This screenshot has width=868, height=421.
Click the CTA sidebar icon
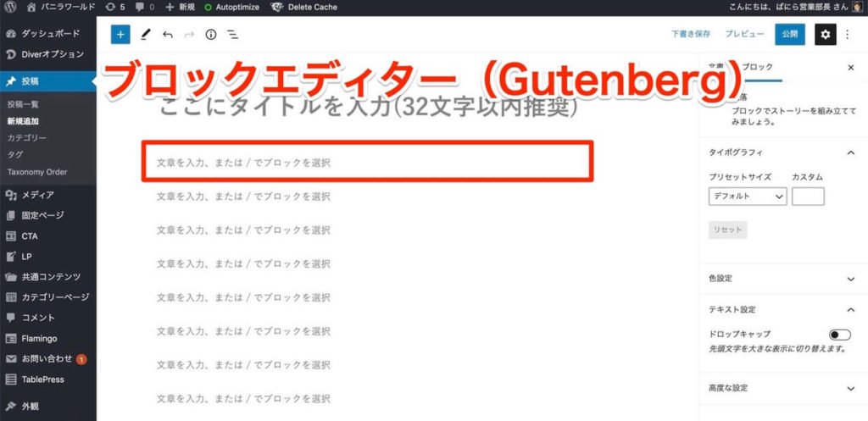point(11,236)
